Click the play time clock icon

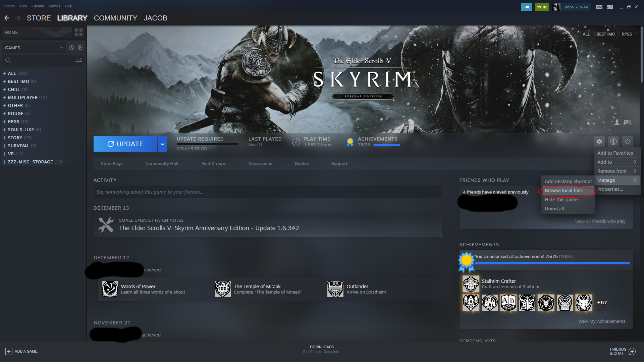click(296, 142)
